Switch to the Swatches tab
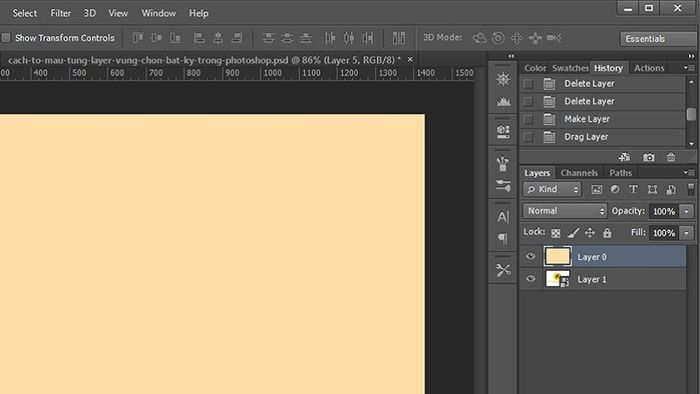Image resolution: width=700 pixels, height=394 pixels. click(570, 68)
